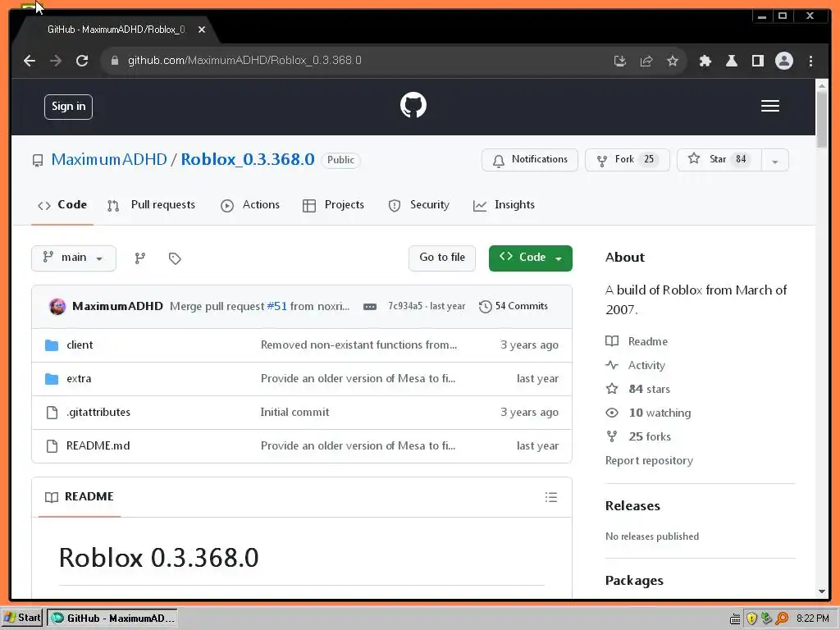Open the Pull requests tab
This screenshot has height=630, width=840.
click(152, 205)
